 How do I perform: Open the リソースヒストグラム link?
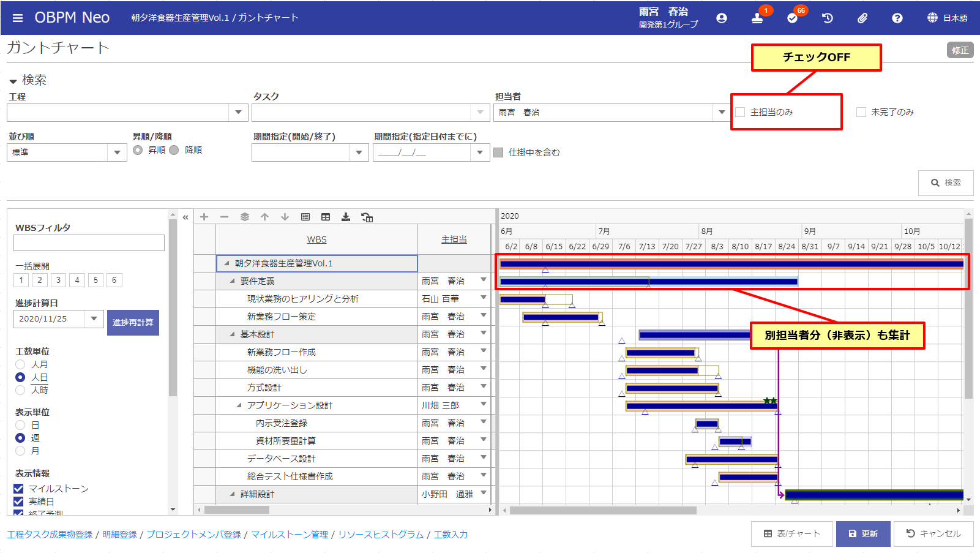(381, 535)
